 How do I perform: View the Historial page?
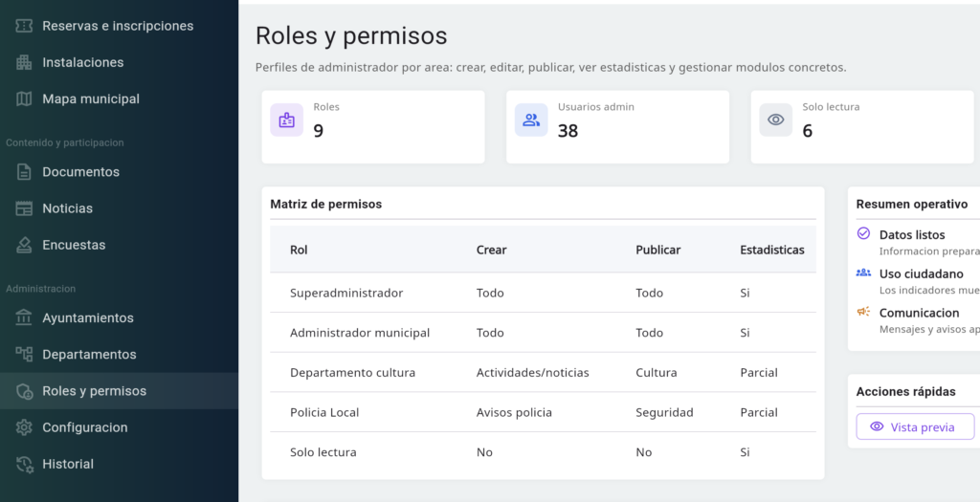pos(119,464)
